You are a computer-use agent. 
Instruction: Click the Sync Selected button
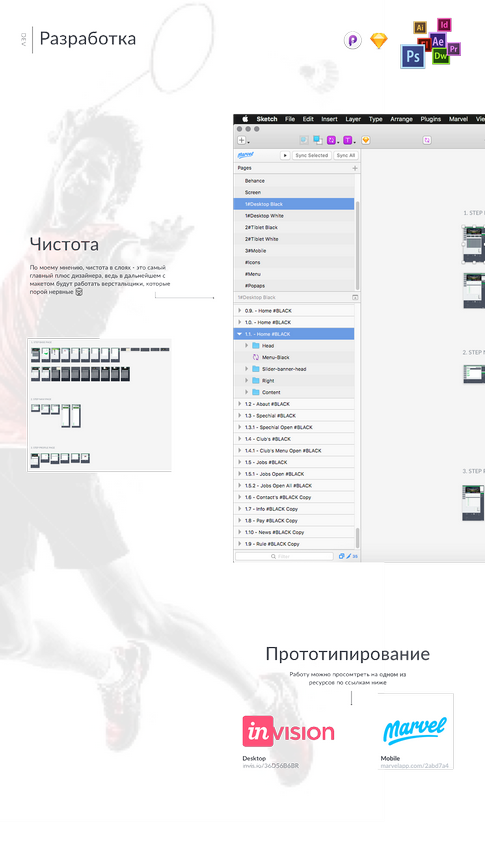point(312,156)
